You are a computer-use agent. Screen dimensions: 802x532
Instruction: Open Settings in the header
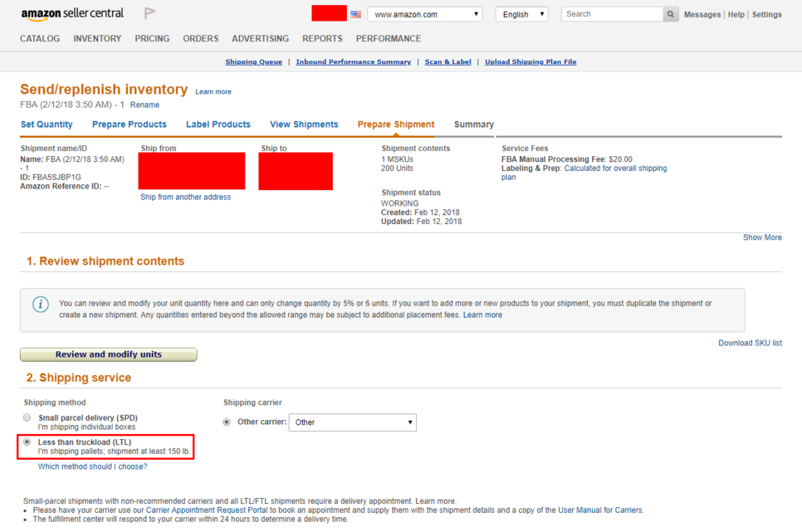(766, 15)
